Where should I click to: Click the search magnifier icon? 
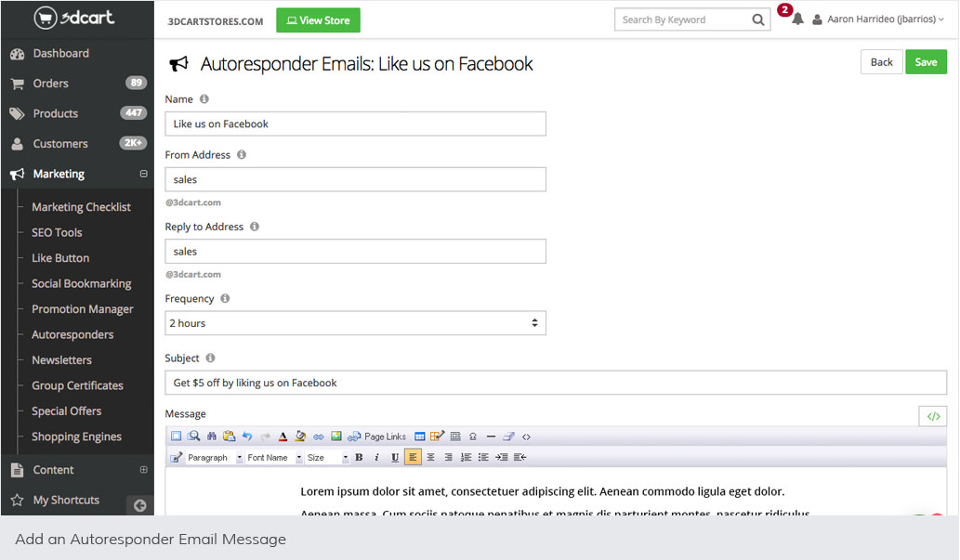coord(758,20)
